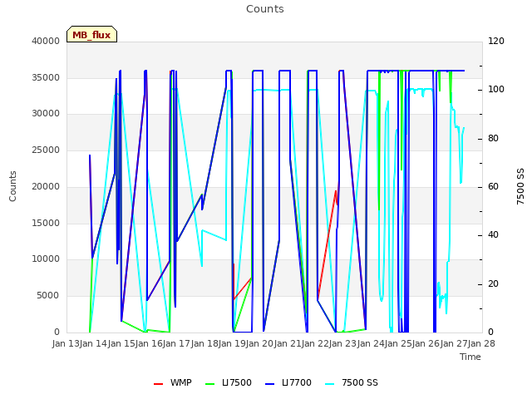Click the blue LI7700 legend swatch
This screenshot has height=399, width=532.
tap(269, 384)
